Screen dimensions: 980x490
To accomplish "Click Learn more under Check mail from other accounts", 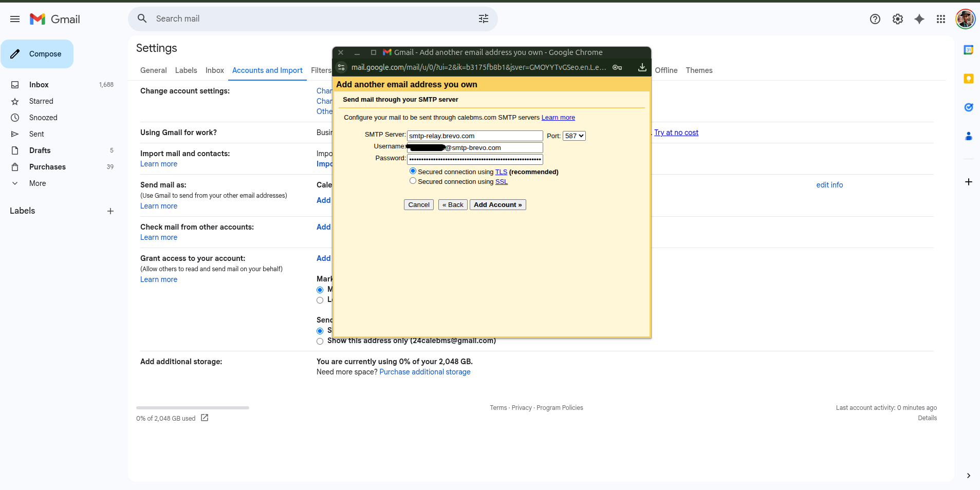I will click(x=159, y=237).
